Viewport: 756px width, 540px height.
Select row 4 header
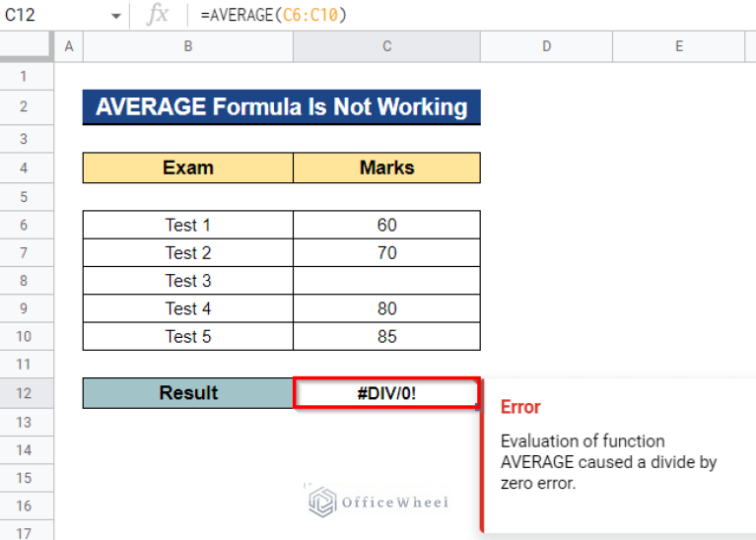pyautogui.click(x=27, y=168)
